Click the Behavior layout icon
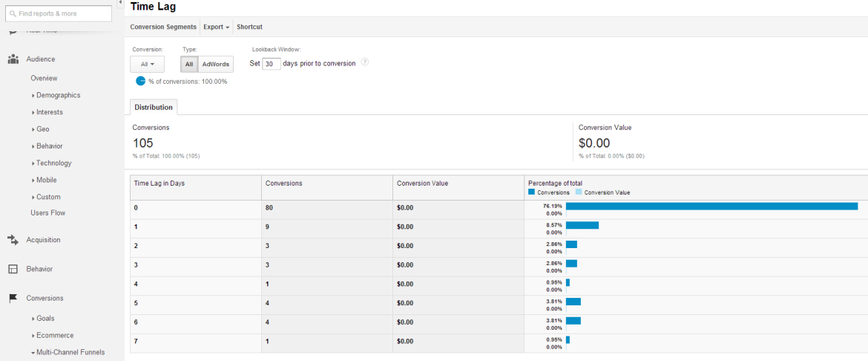Viewport: 868px width, 361px height. 13,269
